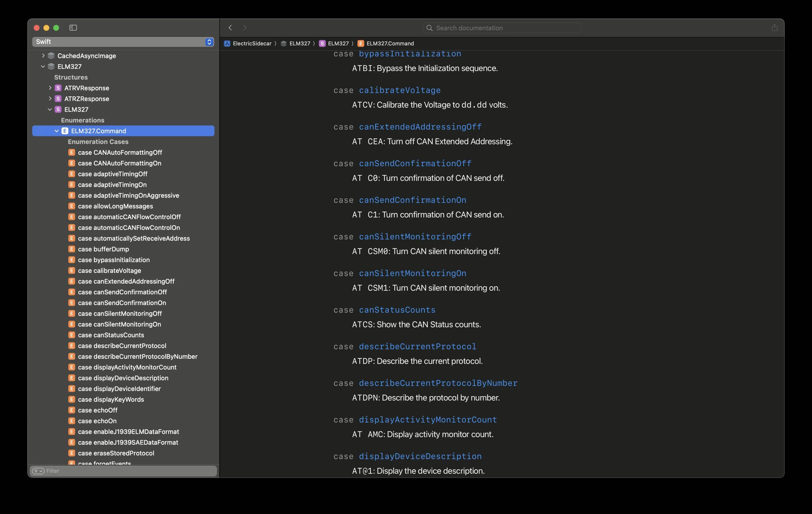812x514 pixels.
Task: Select case bypassInitialization in sidebar
Action: tap(114, 260)
